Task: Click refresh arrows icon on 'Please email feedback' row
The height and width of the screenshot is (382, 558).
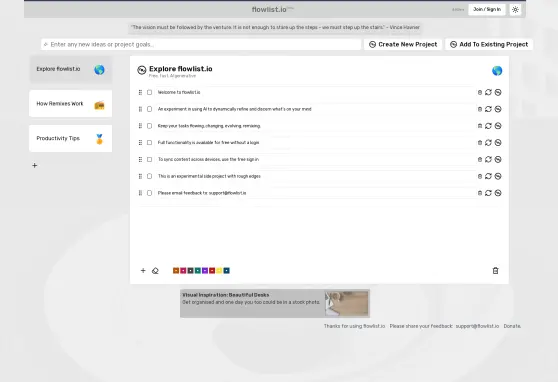Action: tap(488, 193)
